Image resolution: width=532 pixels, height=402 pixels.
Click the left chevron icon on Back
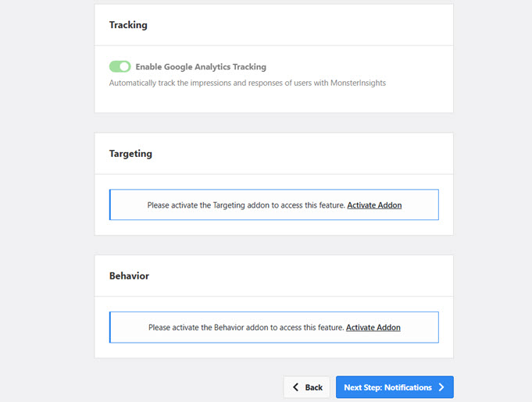pos(295,387)
